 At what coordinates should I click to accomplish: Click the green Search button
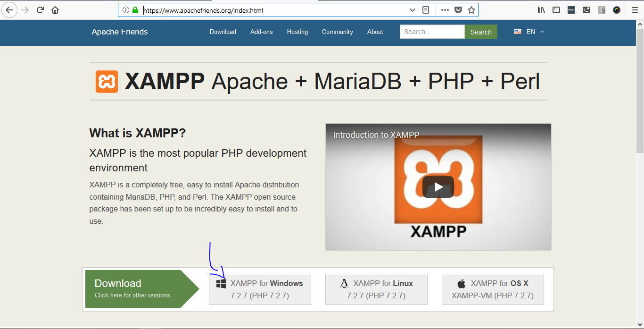481,32
